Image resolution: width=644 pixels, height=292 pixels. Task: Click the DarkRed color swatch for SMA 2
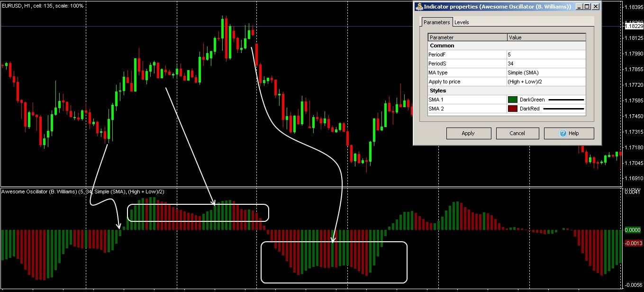(513, 109)
